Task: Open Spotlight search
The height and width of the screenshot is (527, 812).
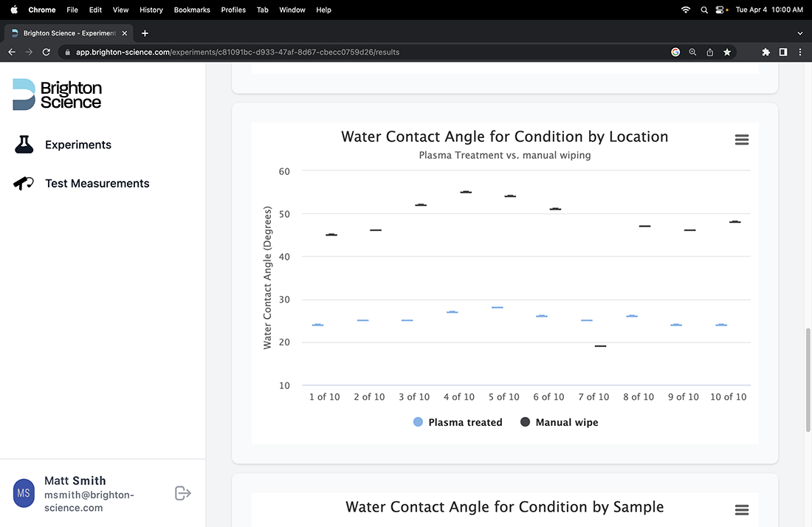Action: tap(703, 10)
